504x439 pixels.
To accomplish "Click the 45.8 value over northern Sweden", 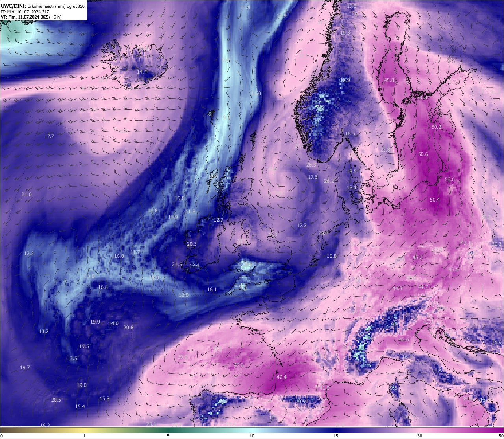I will coord(389,80).
